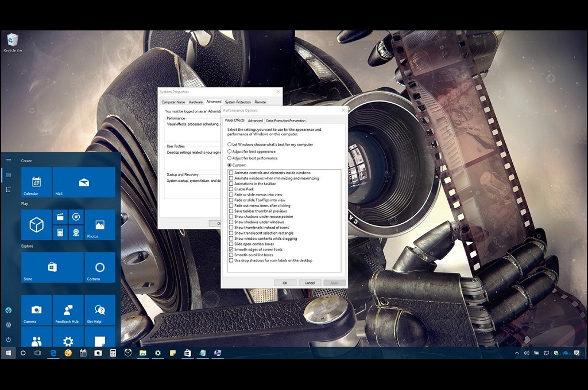Open the Feedback Hub tile
The width and height of the screenshot is (588, 390).
tap(68, 310)
